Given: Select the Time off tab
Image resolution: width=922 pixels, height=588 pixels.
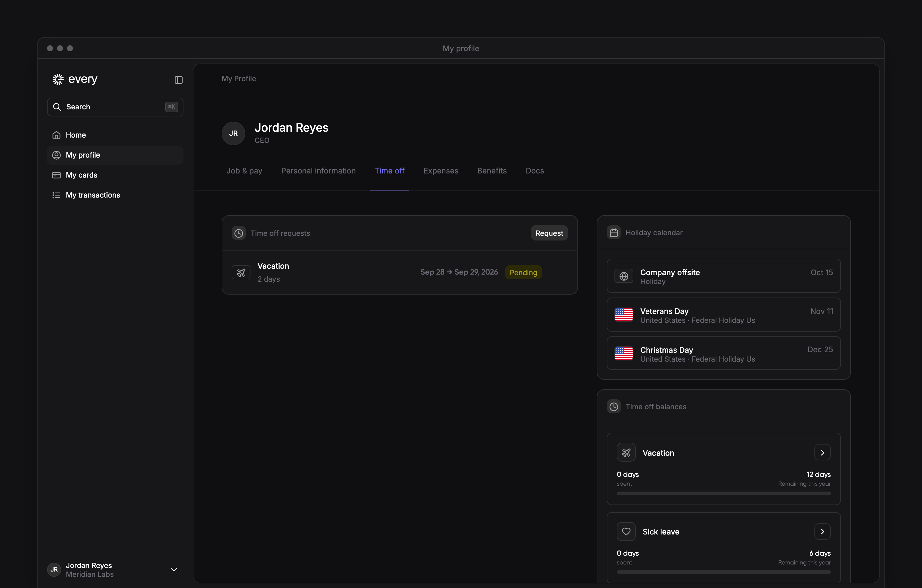Looking at the screenshot, I should (x=389, y=171).
